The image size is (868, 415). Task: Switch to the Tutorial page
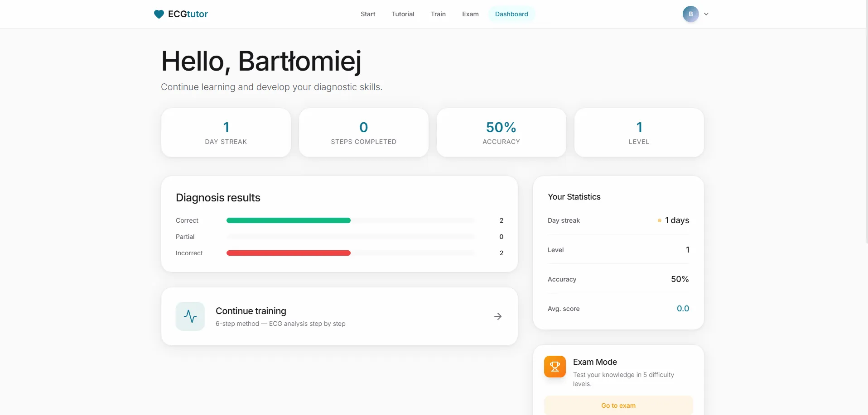pos(403,14)
